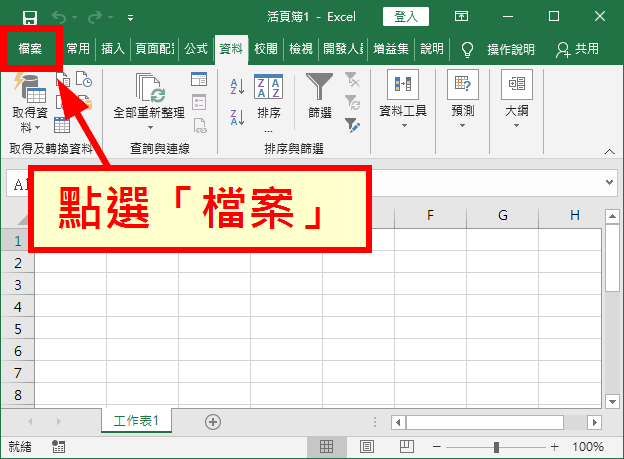Image resolution: width=624 pixels, height=459 pixels.
Task: Click horizontal scrollbar right arrow
Action: tap(595, 422)
